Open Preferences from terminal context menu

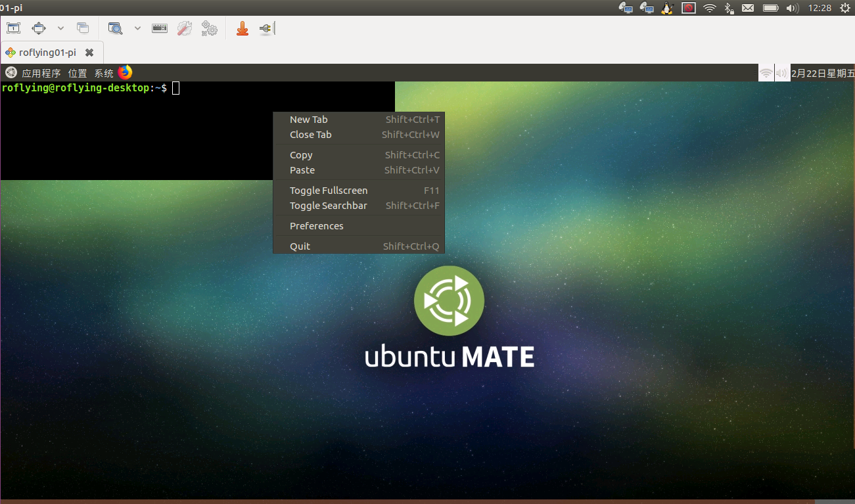pyautogui.click(x=359, y=226)
